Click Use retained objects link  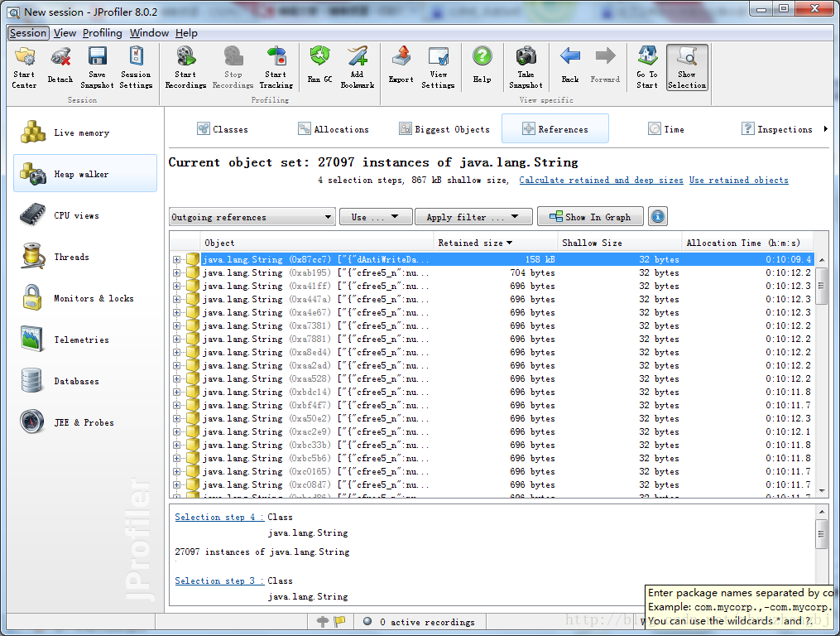[739, 181]
